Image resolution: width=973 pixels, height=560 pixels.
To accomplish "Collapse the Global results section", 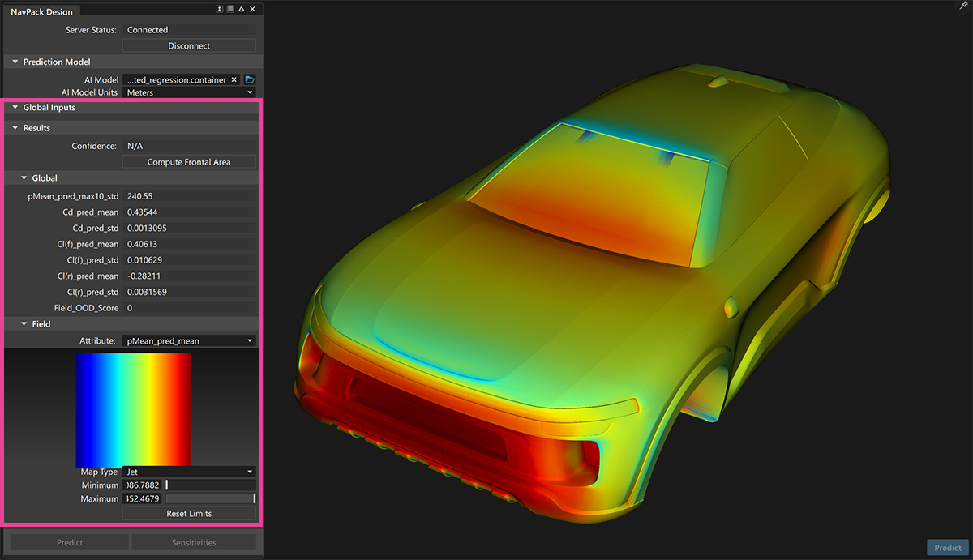I will pos(22,177).
